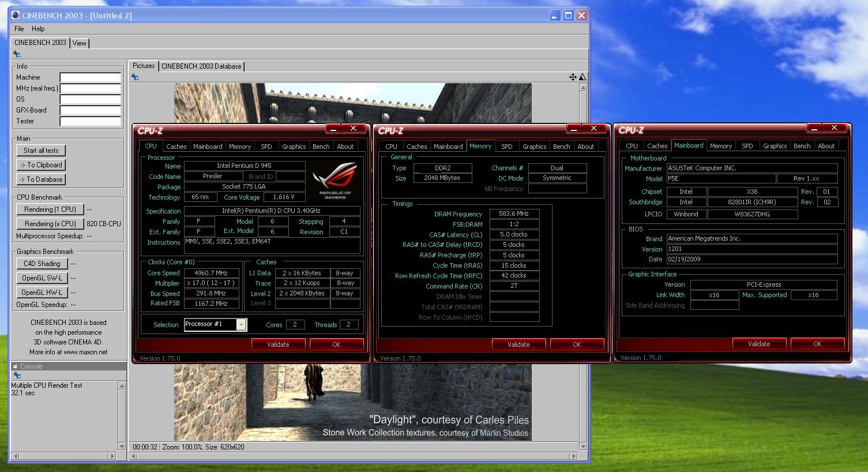Click the -> To Database button
This screenshot has width=868, height=472.
(41, 179)
